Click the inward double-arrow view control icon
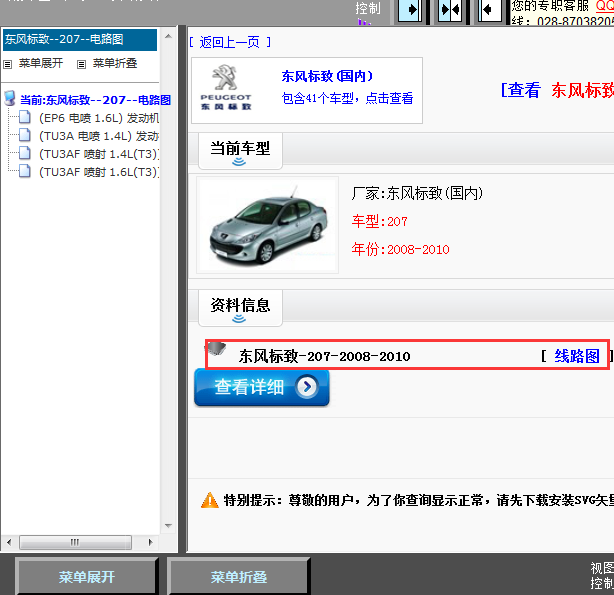This screenshot has width=614, height=595. [450, 9]
